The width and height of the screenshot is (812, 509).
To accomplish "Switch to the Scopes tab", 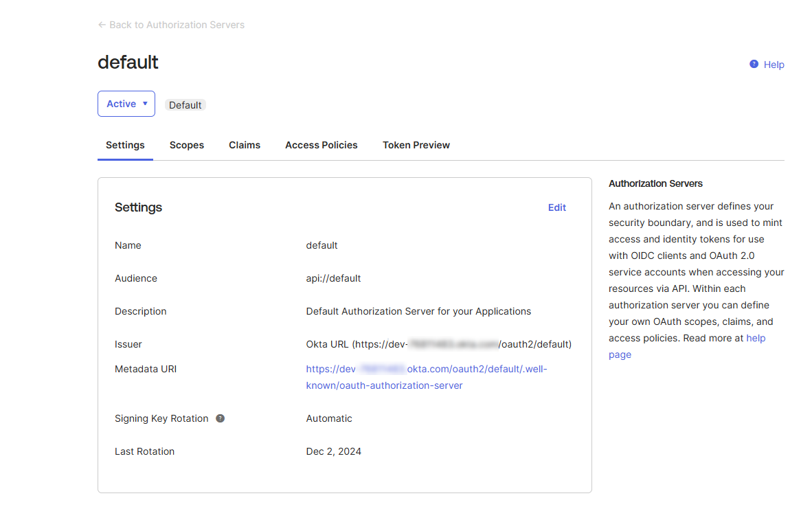I will click(187, 145).
